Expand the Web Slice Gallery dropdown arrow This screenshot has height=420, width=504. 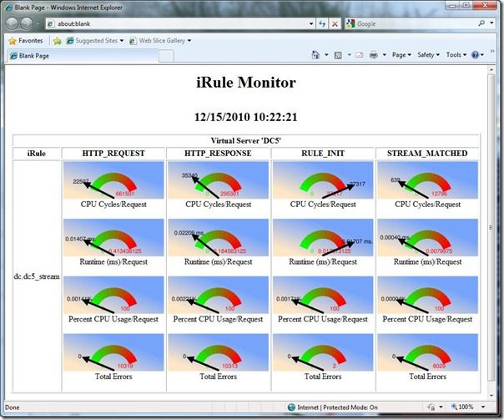pyautogui.click(x=189, y=41)
